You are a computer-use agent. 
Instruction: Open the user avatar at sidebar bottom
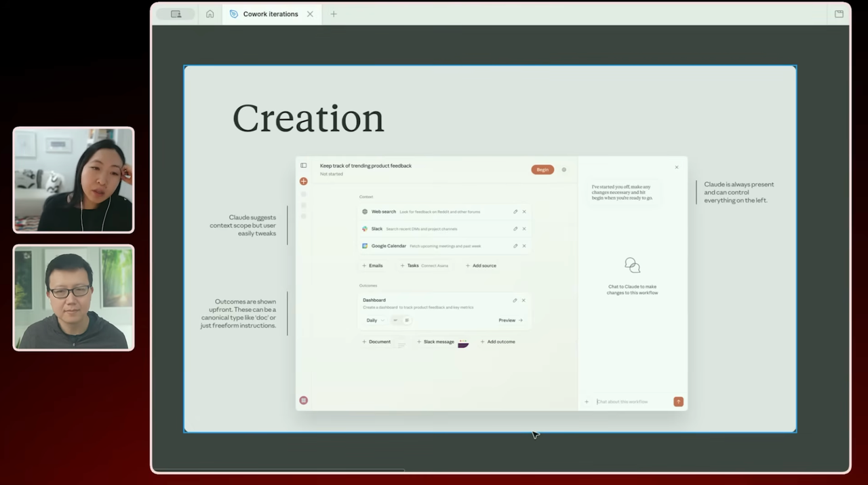pos(304,400)
